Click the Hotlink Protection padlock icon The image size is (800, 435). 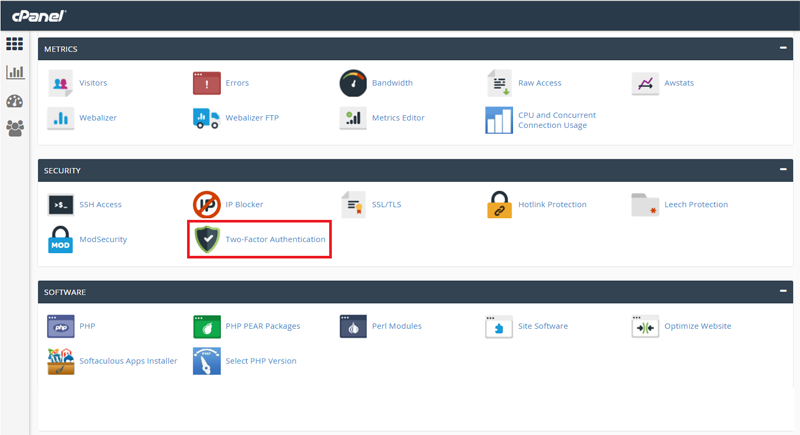(x=499, y=204)
